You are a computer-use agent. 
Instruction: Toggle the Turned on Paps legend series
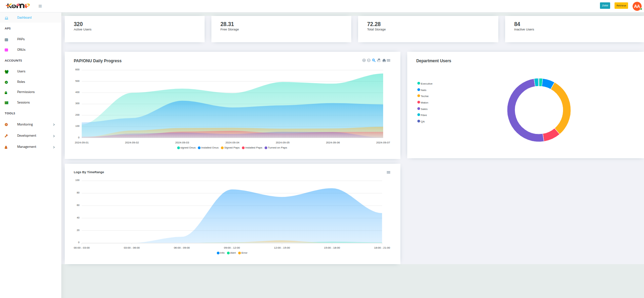click(276, 148)
